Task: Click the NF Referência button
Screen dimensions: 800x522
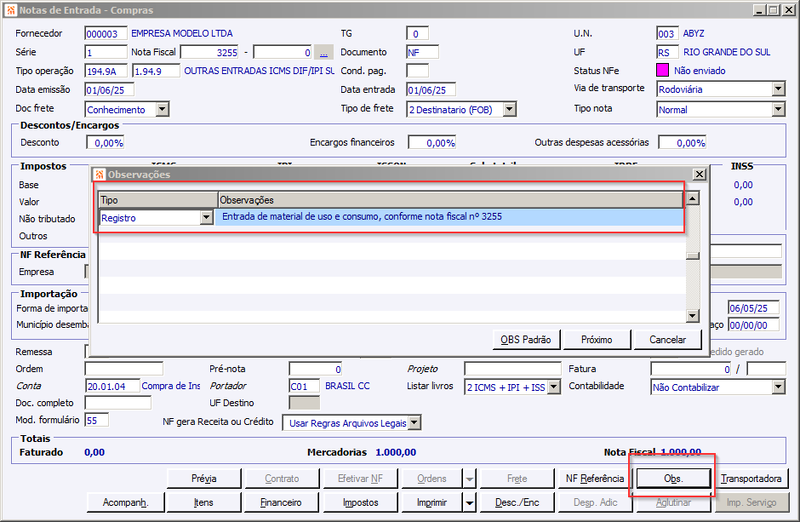Action: click(x=594, y=479)
